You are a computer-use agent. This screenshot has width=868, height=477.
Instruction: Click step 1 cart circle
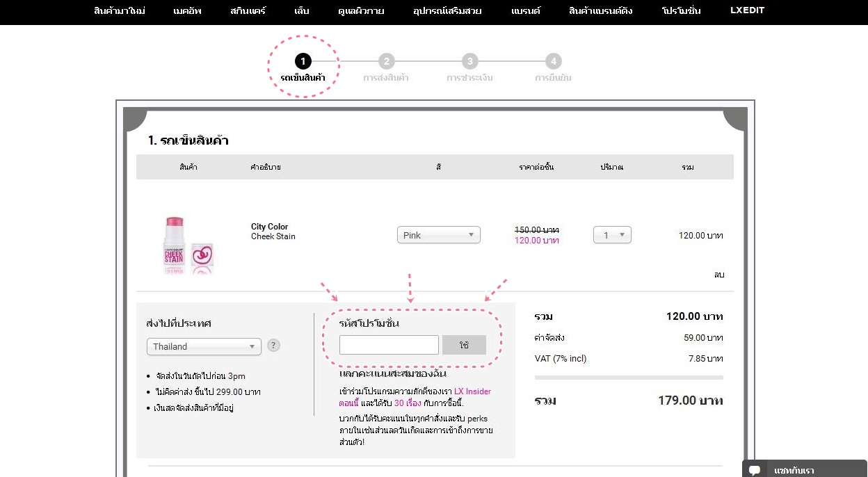click(x=303, y=61)
